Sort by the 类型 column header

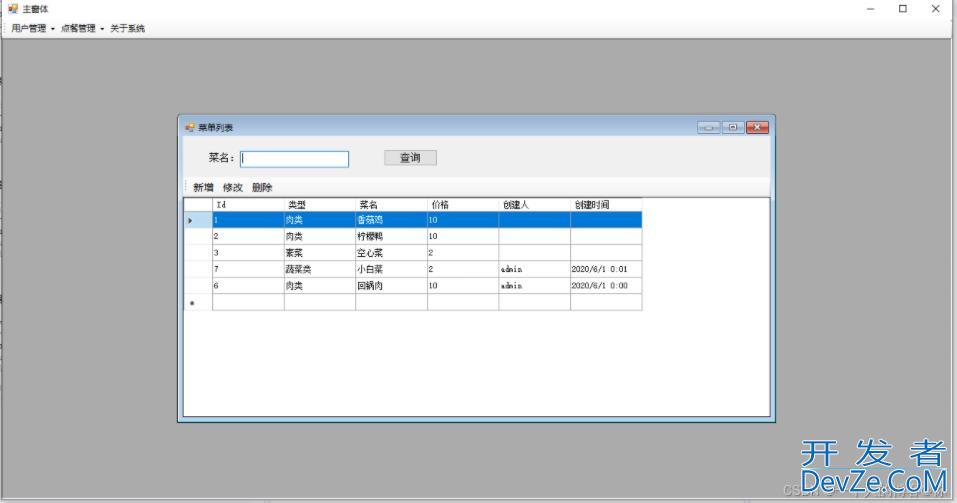pos(320,204)
